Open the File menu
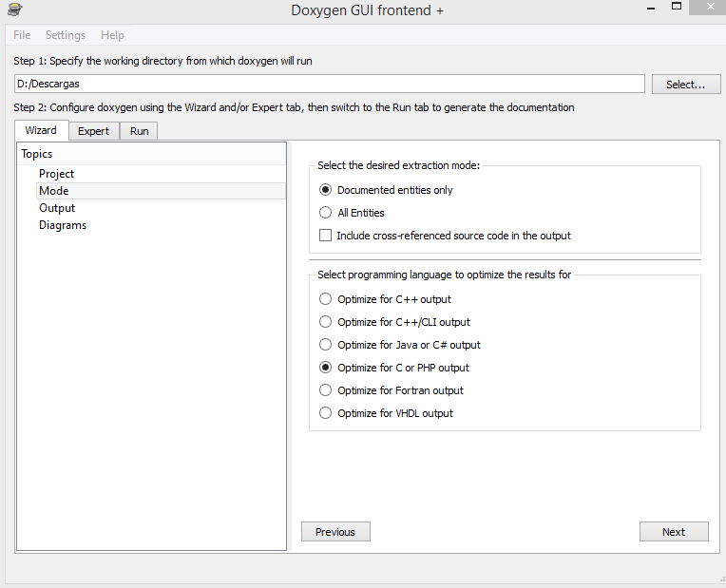726x588 pixels. pos(22,35)
